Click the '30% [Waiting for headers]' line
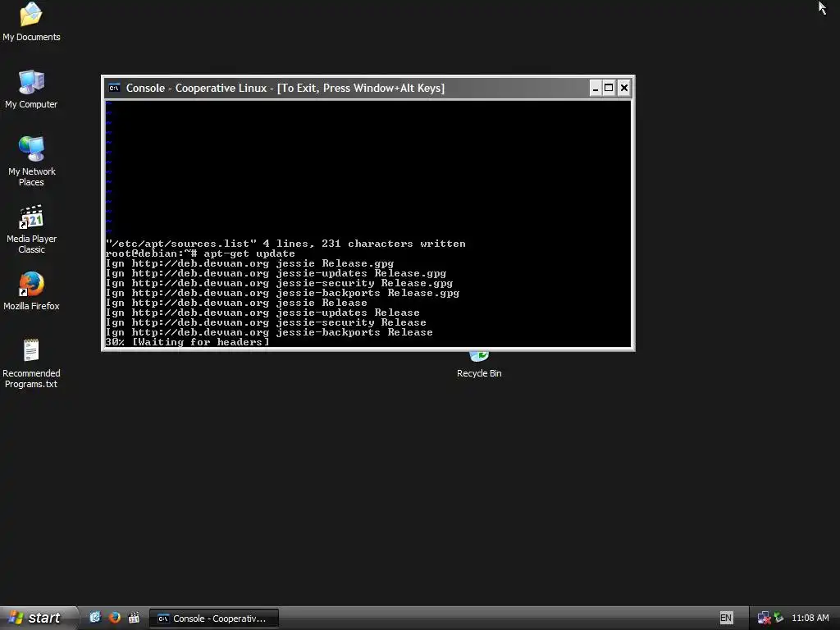 tap(188, 342)
